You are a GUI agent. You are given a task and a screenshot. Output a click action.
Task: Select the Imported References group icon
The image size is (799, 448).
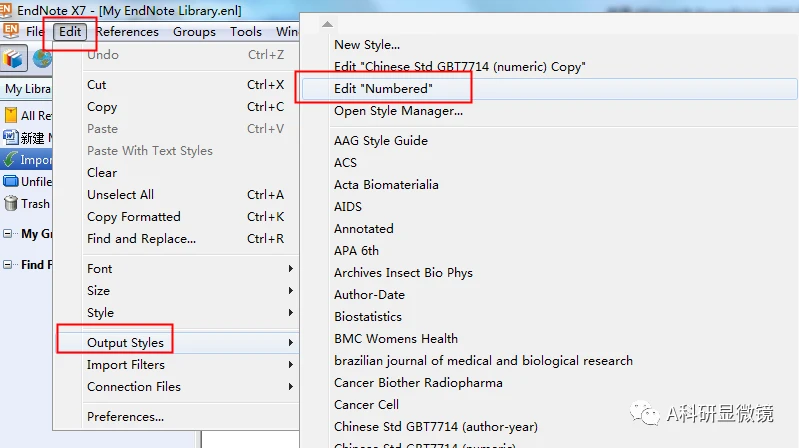pyautogui.click(x=10, y=160)
